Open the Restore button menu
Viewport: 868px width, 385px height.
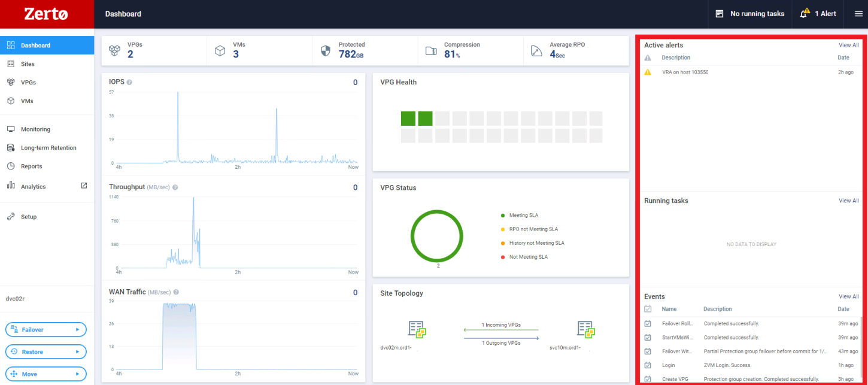point(46,351)
